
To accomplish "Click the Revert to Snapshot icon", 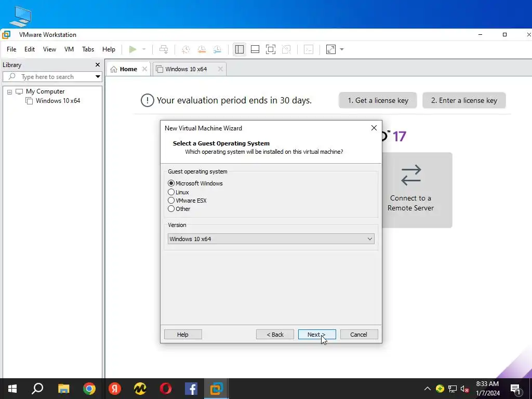I will click(202, 49).
